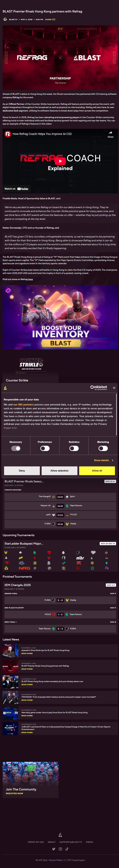Viewport: 119px width, 868px height.
Task: Click the article Share icon
Action: (53, 20)
